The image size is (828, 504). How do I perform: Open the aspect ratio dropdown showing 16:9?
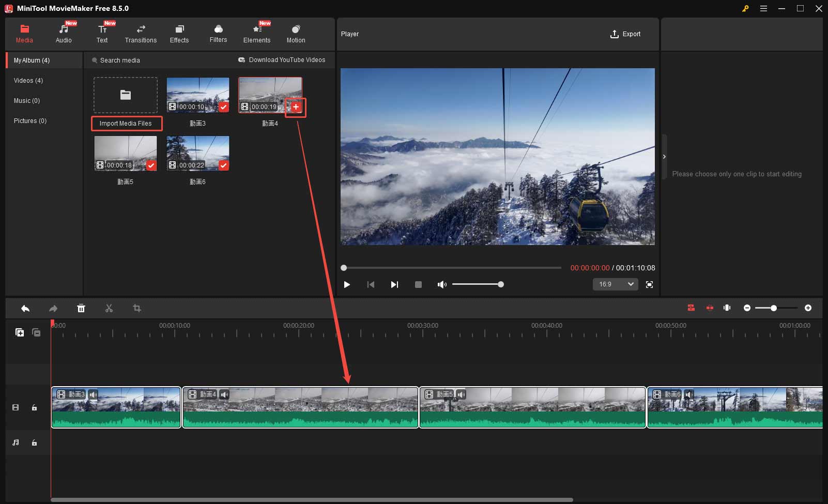615,284
